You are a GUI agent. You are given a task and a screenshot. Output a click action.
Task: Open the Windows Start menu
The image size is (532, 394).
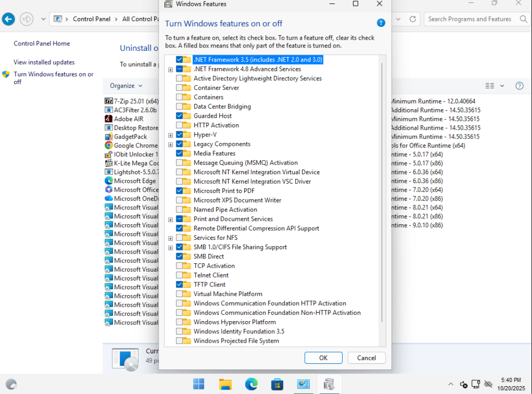click(199, 384)
